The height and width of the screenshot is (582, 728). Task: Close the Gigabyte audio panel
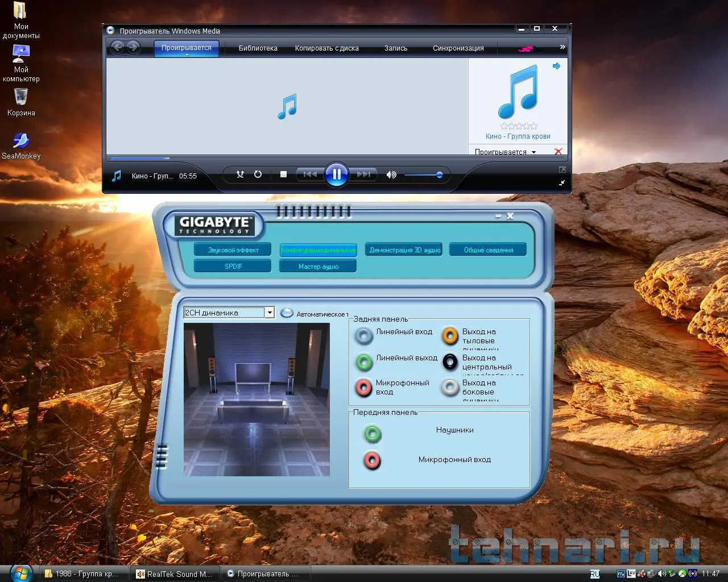(x=510, y=216)
